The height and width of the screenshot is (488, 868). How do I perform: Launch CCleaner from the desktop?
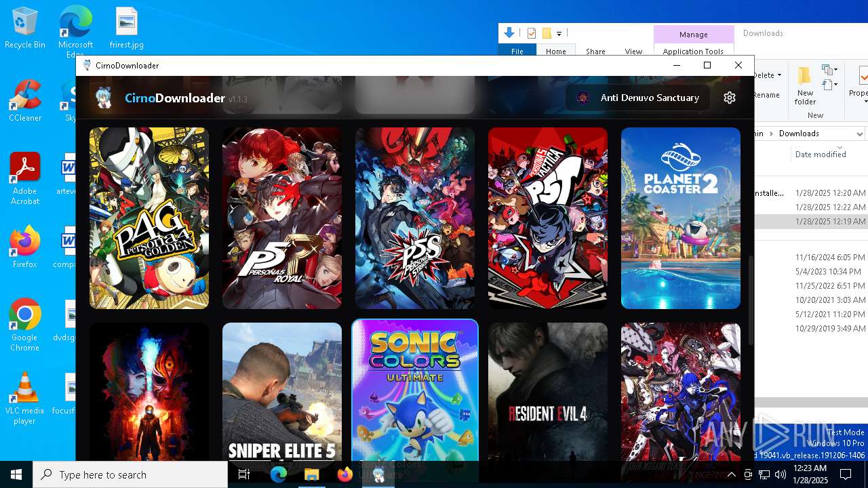coord(25,101)
